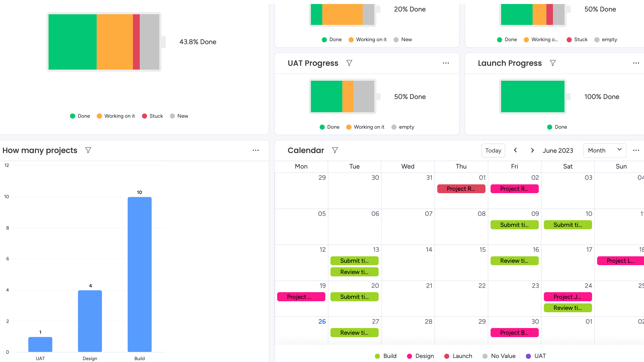Click the 43.8% Done battery progress bar
The height and width of the screenshot is (362, 644).
pos(104,42)
